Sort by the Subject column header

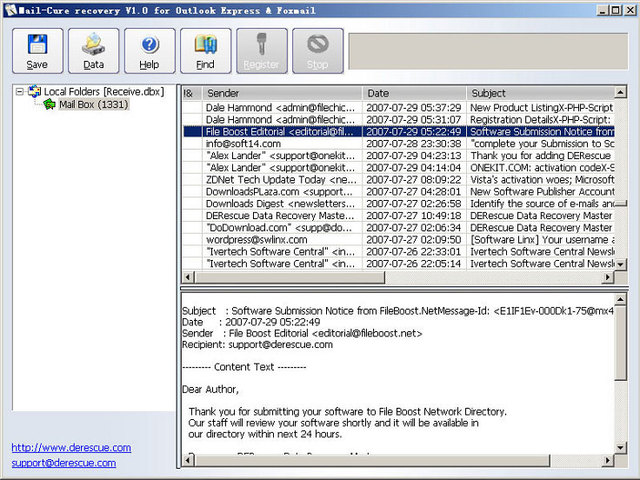[x=540, y=93]
